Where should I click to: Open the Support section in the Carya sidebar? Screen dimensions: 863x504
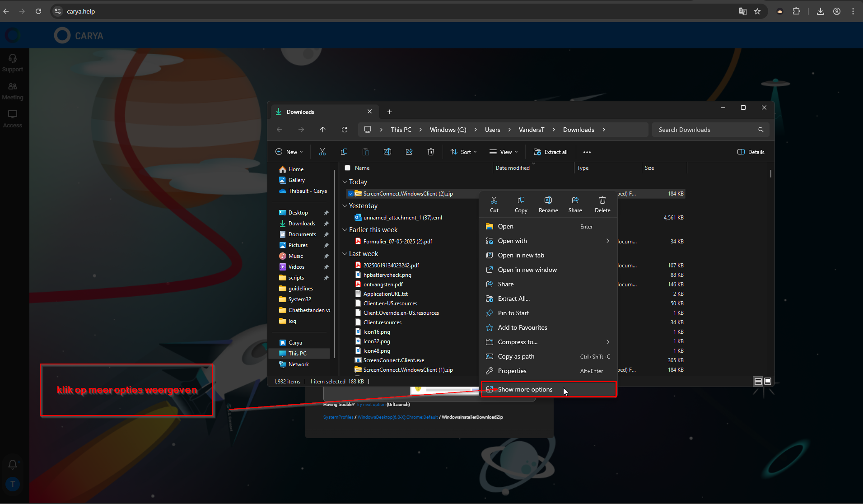[13, 63]
